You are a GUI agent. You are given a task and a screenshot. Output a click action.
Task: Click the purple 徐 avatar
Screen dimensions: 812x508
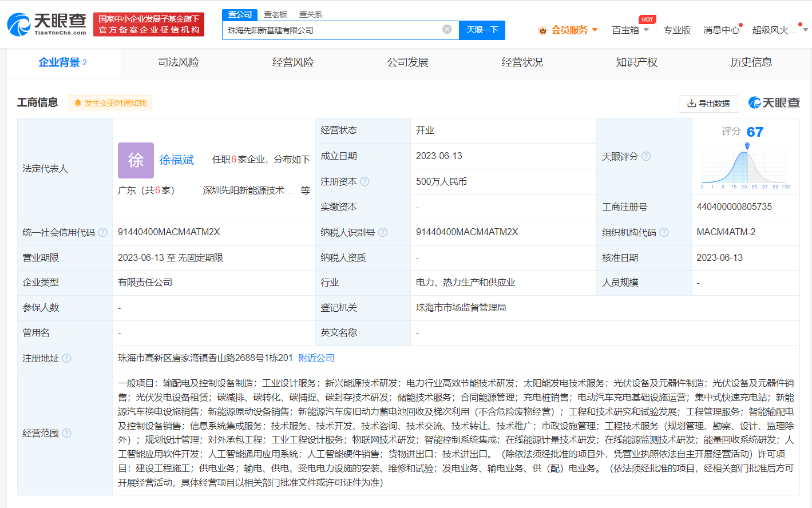pyautogui.click(x=136, y=160)
